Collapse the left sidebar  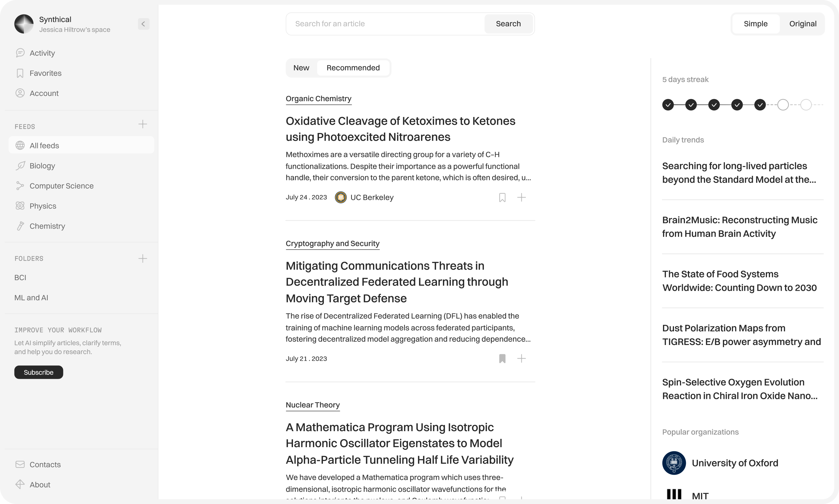pyautogui.click(x=143, y=24)
